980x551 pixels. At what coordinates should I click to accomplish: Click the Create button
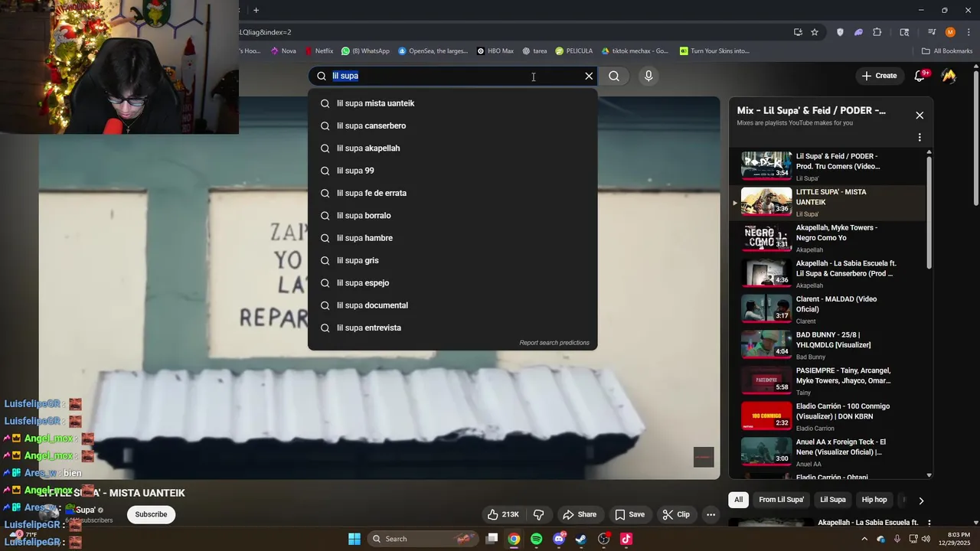pyautogui.click(x=879, y=76)
